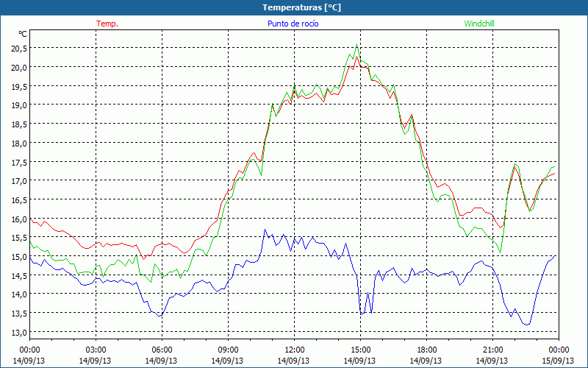This screenshot has width=588, height=368.
Task: Click the 21:00 time label
Action: pyautogui.click(x=492, y=350)
